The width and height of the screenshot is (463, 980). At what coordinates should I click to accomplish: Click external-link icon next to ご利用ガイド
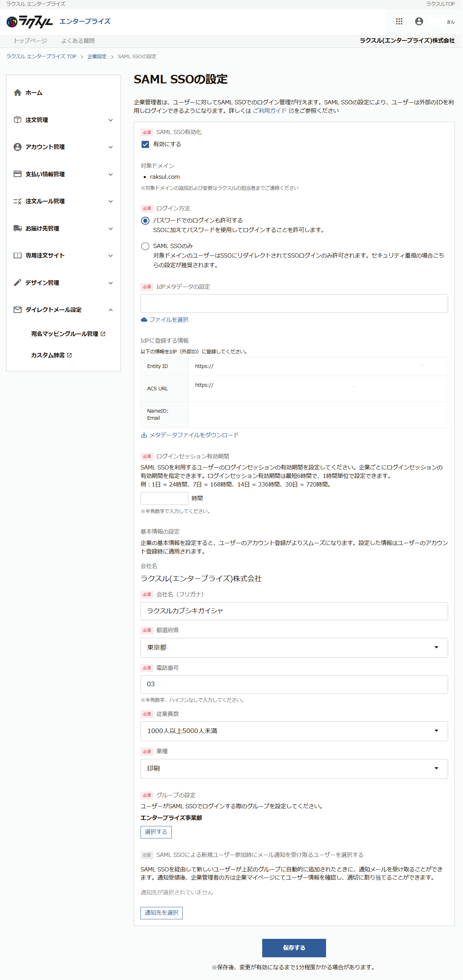click(291, 111)
